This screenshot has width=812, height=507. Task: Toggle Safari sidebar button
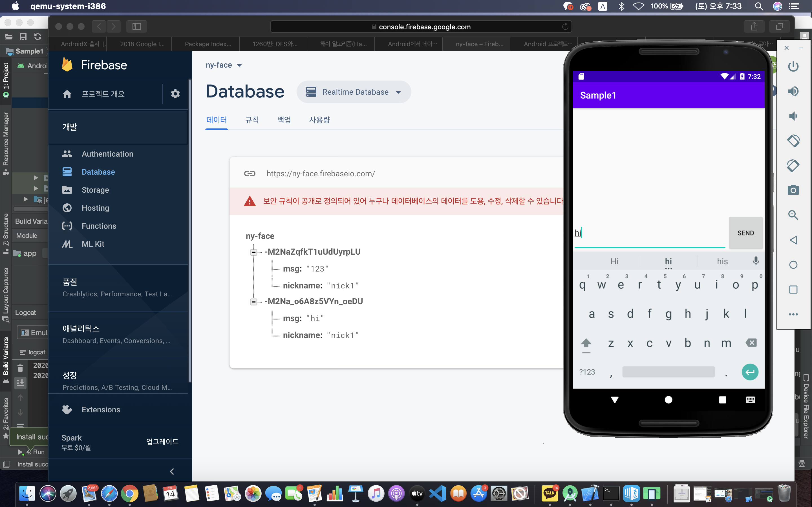pyautogui.click(x=136, y=26)
